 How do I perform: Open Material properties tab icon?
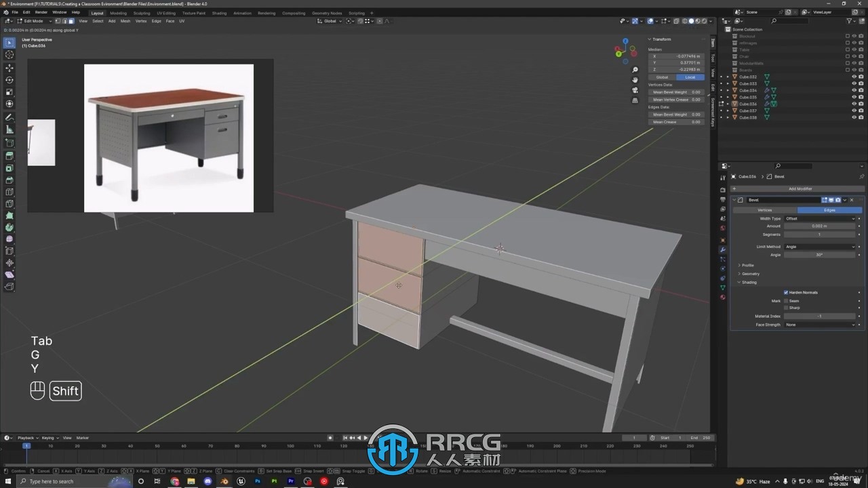[x=723, y=297]
